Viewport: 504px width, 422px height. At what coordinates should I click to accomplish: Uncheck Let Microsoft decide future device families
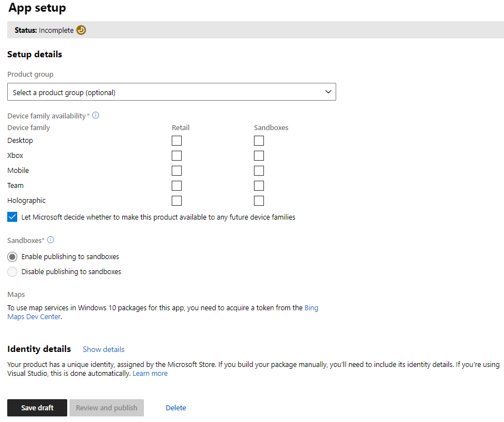[12, 217]
